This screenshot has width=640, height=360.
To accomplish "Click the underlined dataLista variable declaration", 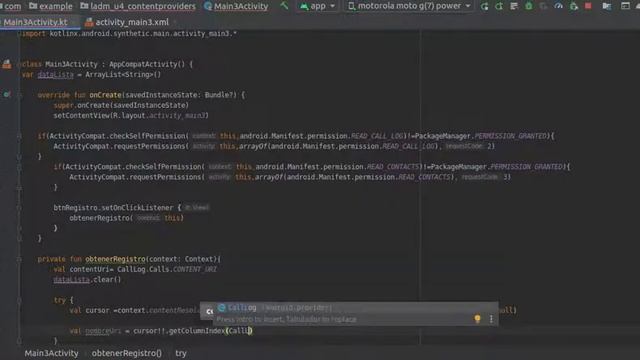I will click(56, 75).
